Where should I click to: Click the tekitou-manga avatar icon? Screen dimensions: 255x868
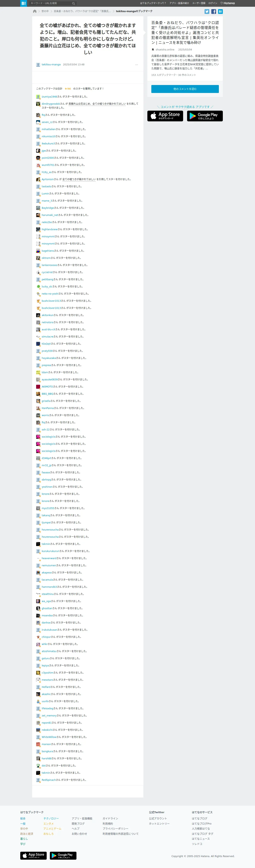click(38, 65)
